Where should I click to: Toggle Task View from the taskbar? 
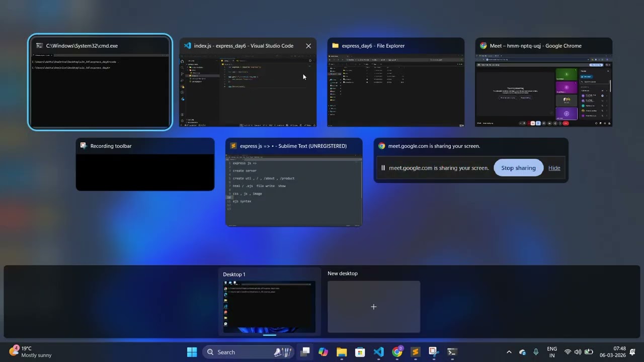305,352
